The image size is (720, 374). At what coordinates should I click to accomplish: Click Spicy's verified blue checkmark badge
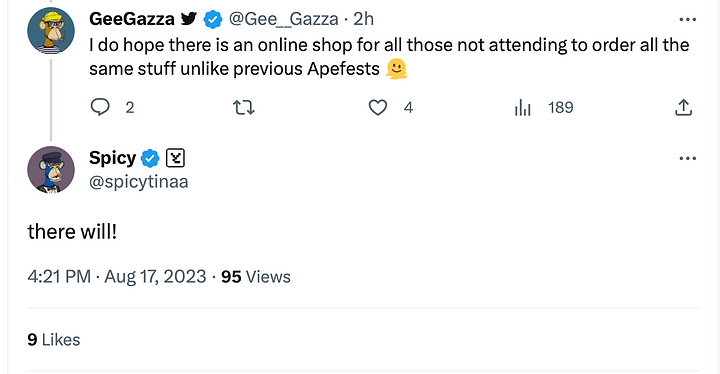click(150, 159)
